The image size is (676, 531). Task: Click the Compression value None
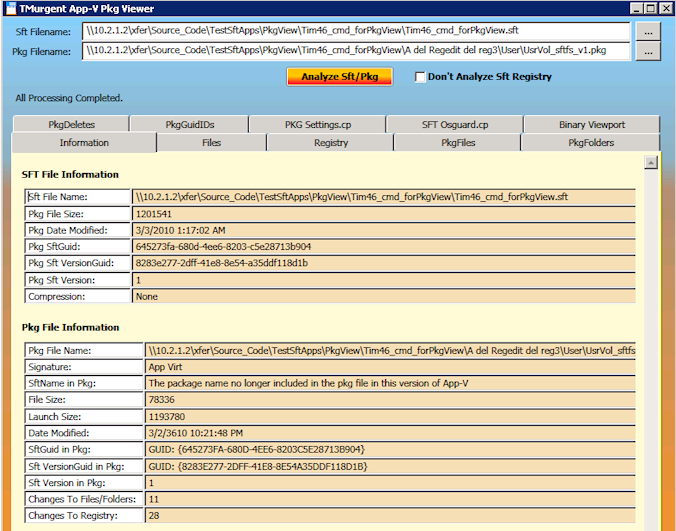[x=384, y=297]
